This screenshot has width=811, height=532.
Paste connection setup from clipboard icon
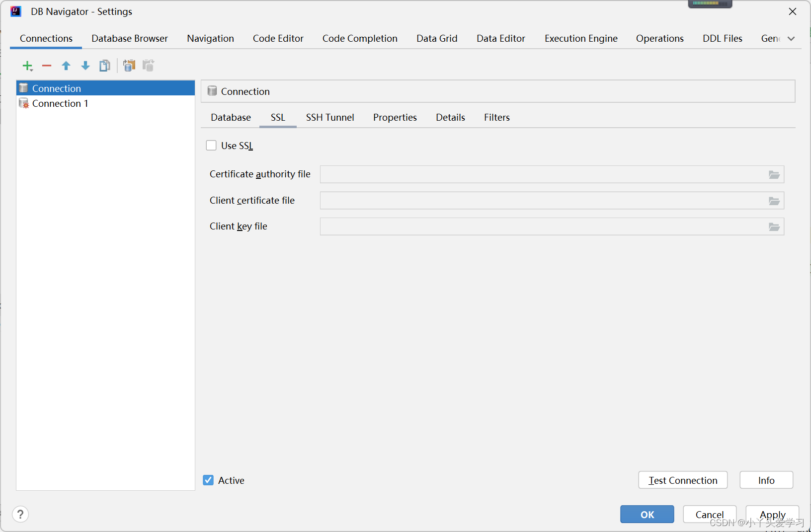pos(148,66)
